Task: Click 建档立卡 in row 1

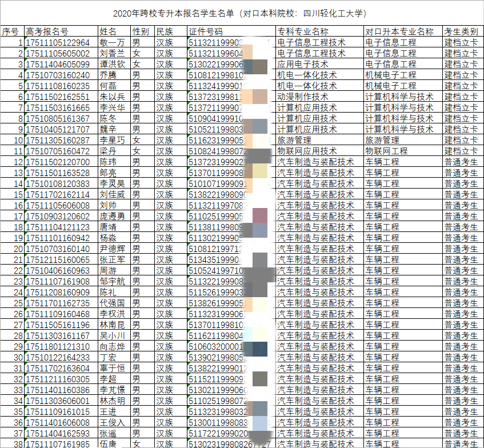Action: point(461,42)
